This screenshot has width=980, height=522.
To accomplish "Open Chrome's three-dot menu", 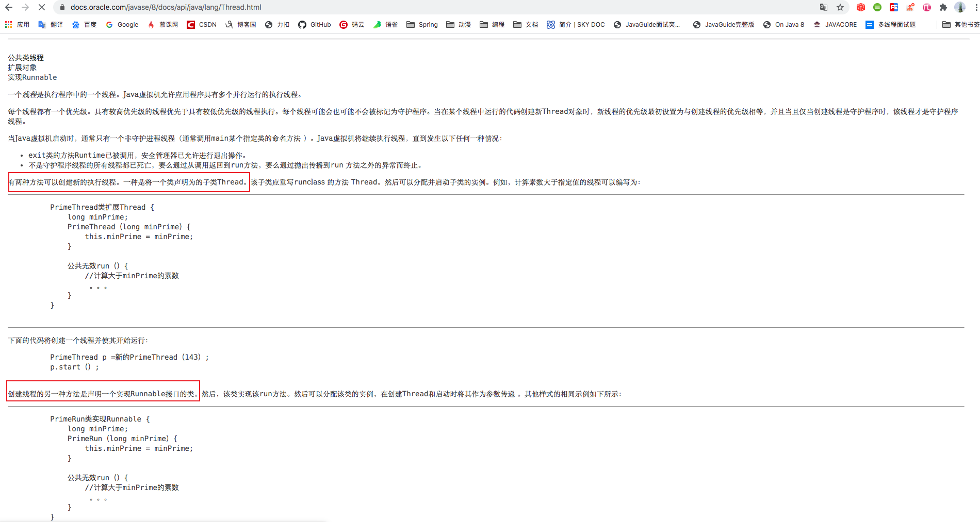I will pos(976,7).
